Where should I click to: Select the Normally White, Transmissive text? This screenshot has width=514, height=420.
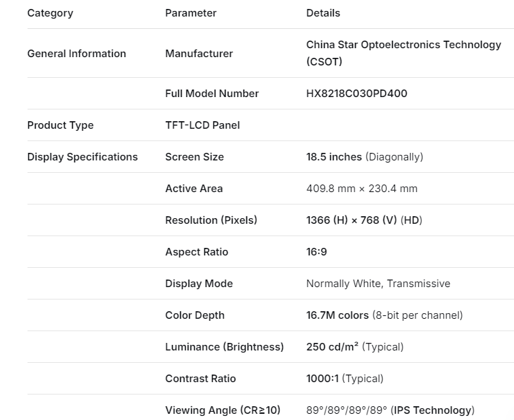(378, 284)
